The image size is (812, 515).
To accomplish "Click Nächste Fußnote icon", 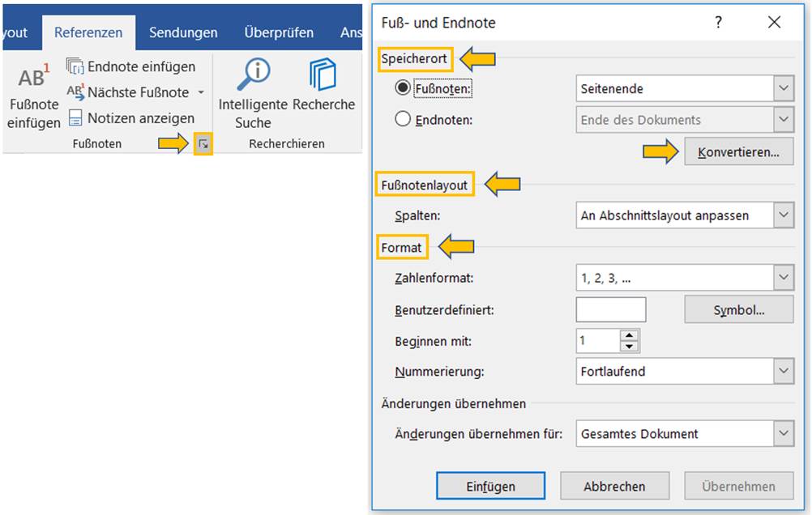I will tap(75, 92).
